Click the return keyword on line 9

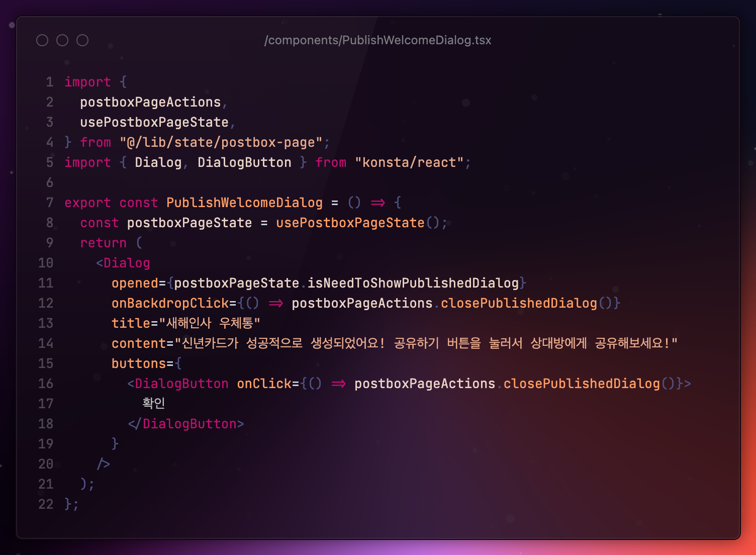pos(104,243)
